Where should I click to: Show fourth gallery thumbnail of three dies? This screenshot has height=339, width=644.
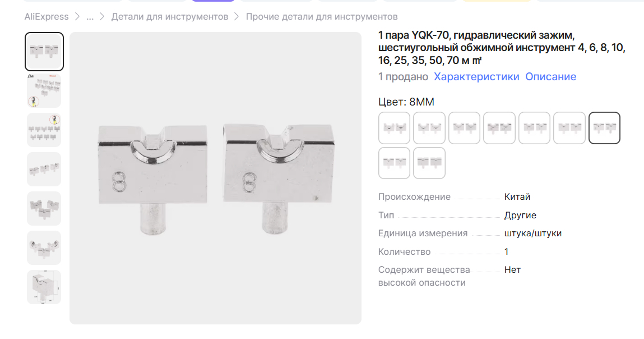(x=44, y=169)
